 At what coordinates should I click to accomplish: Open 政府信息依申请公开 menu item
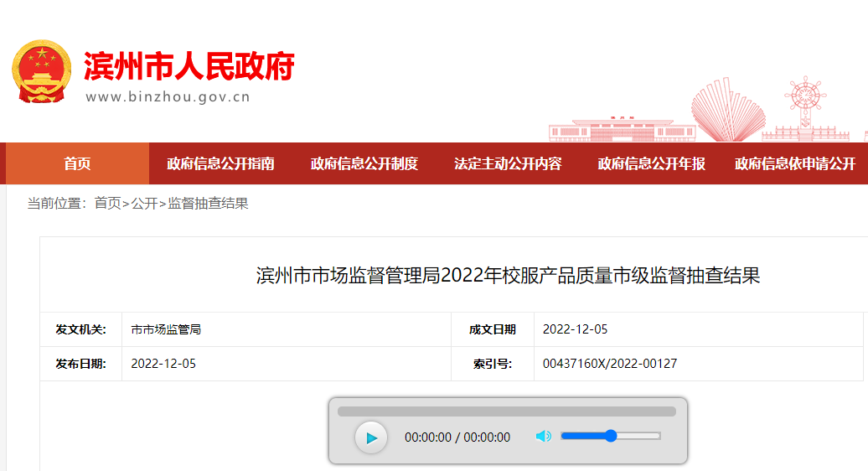coord(795,163)
